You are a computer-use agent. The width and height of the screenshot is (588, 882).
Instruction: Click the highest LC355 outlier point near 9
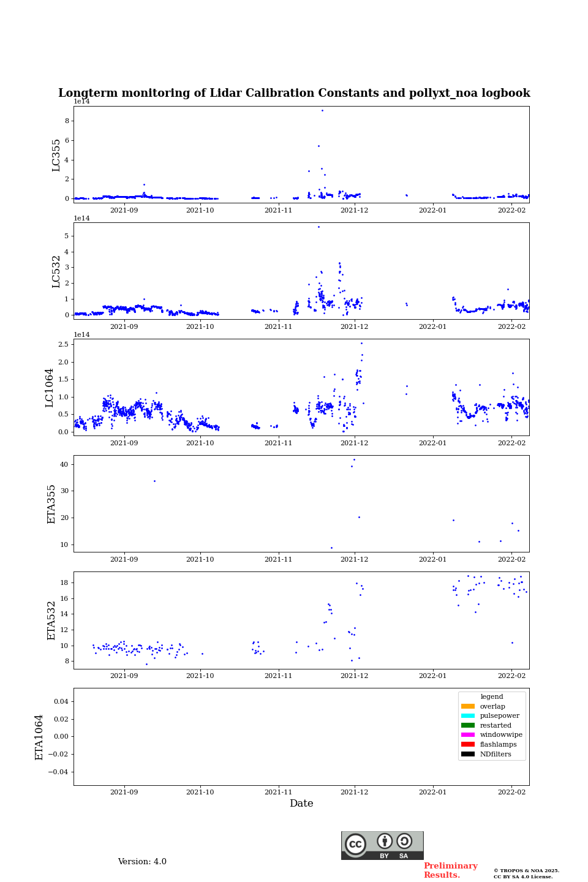322,110
